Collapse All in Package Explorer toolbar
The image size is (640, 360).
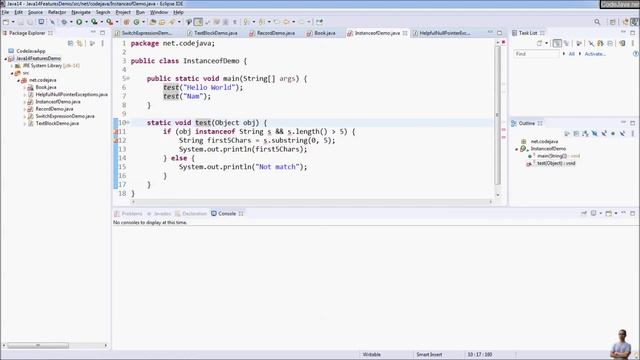[71, 43]
